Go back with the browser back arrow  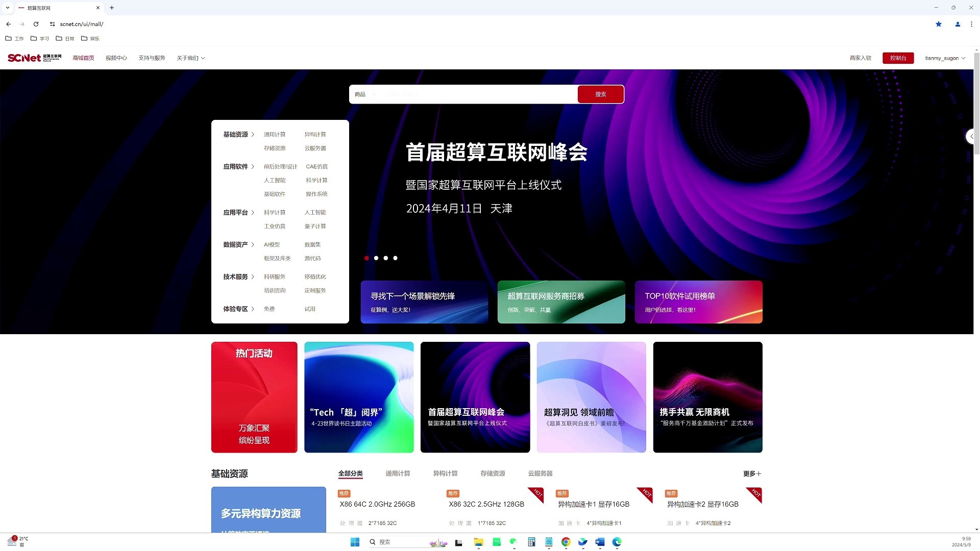8,24
